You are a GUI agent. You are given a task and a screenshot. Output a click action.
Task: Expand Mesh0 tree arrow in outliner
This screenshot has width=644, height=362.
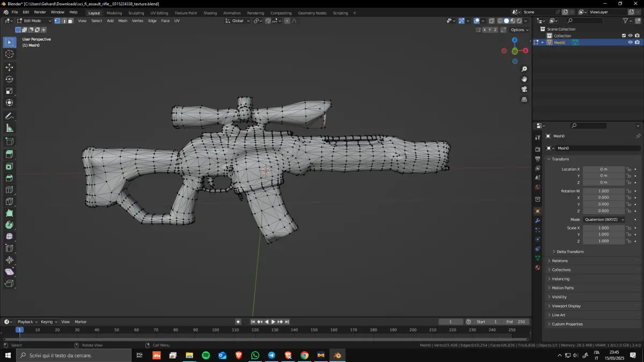[542, 42]
